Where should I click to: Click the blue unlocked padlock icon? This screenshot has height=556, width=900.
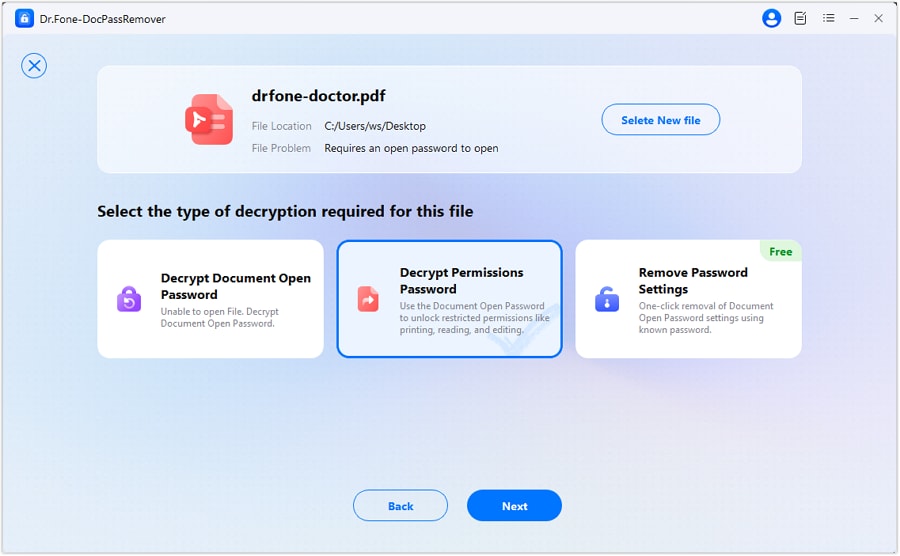[607, 299]
